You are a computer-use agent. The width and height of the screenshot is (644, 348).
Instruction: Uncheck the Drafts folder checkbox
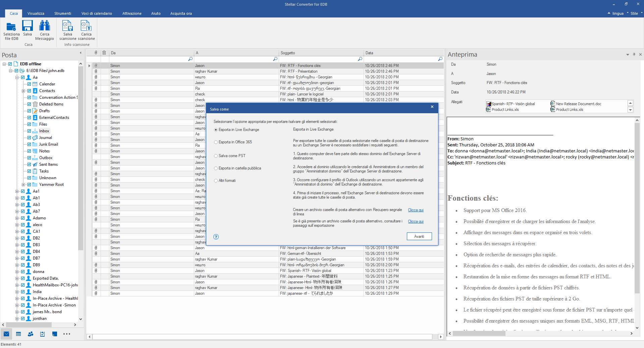(x=29, y=111)
